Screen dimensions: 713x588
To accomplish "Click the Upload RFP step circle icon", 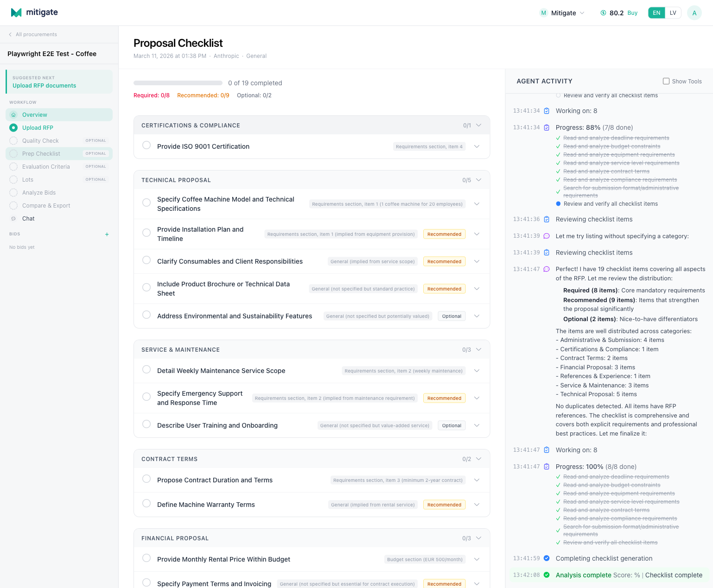I will [x=13, y=128].
